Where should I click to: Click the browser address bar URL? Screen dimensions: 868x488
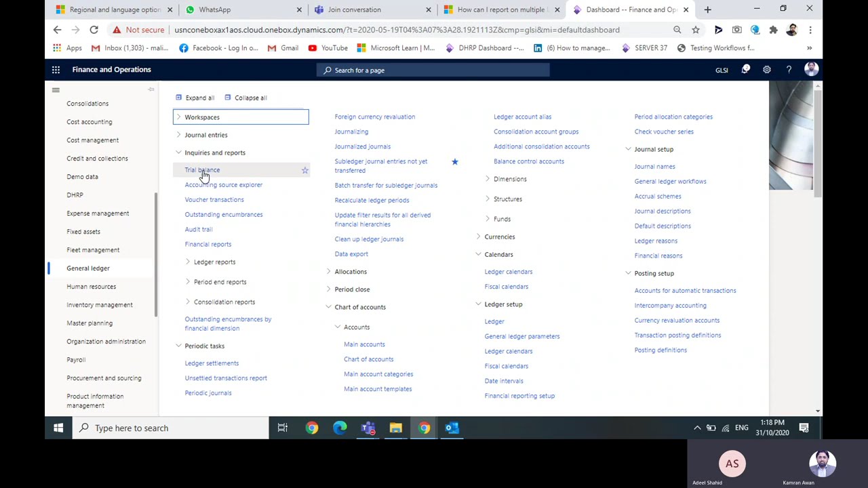[397, 30]
